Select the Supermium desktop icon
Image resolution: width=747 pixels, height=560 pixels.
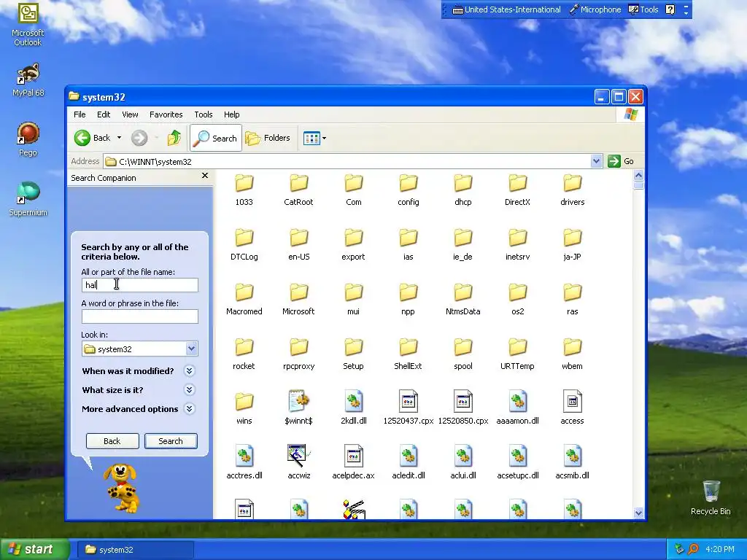click(x=28, y=199)
